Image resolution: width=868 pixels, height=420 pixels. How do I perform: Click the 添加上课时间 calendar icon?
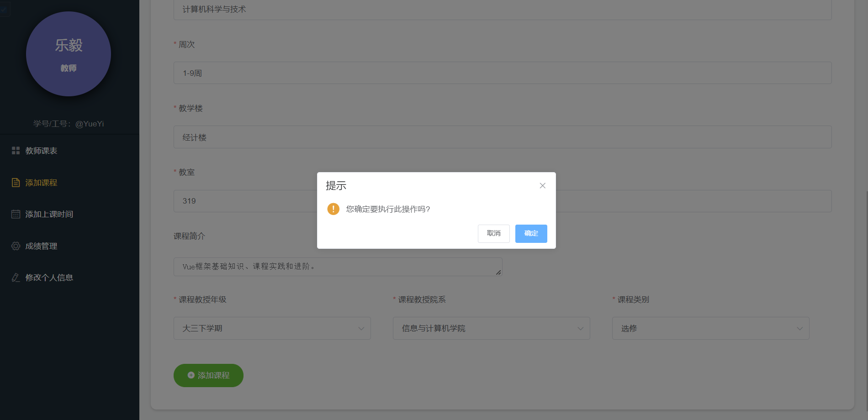coord(16,214)
